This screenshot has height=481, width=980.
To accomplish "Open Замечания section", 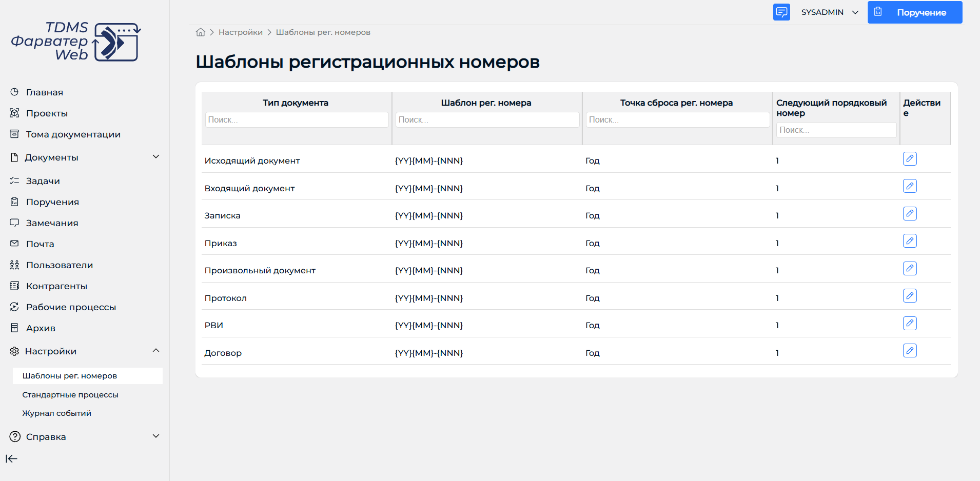I will pos(52,223).
